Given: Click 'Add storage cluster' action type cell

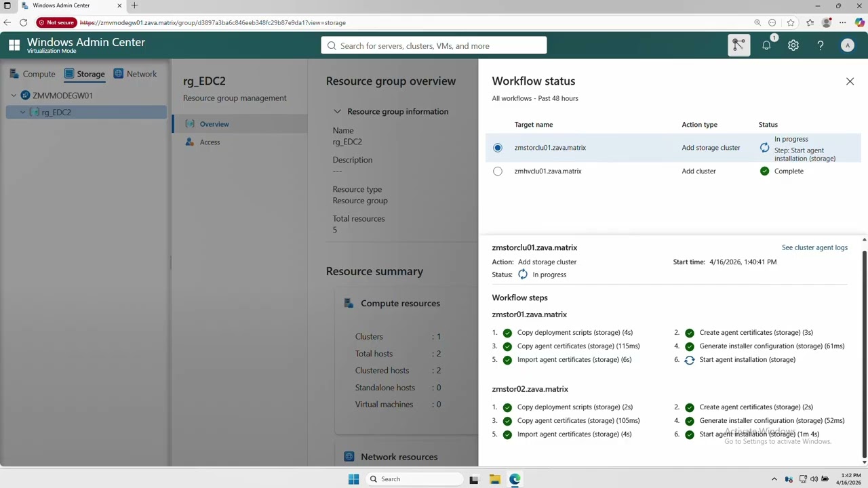Looking at the screenshot, I should pyautogui.click(x=711, y=148).
